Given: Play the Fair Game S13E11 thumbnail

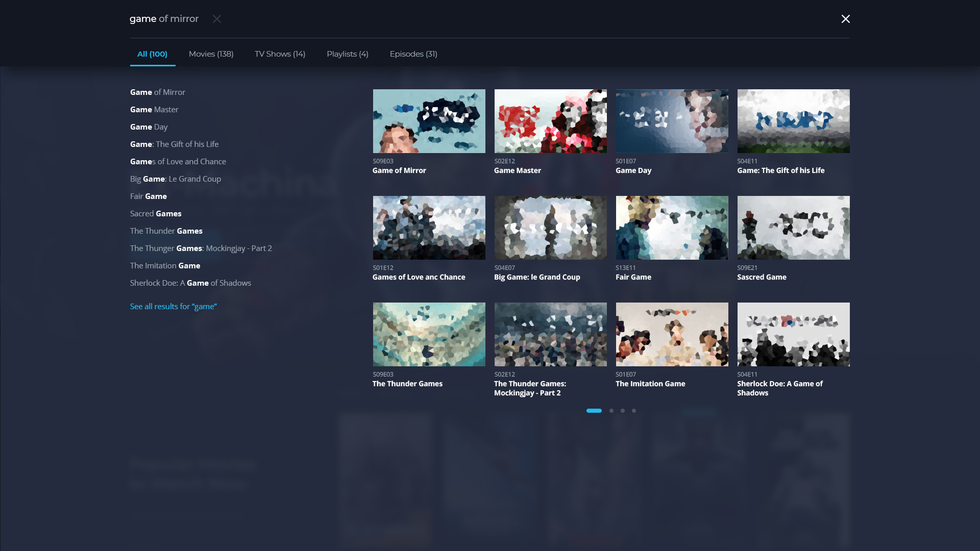Looking at the screenshot, I should 672,228.
